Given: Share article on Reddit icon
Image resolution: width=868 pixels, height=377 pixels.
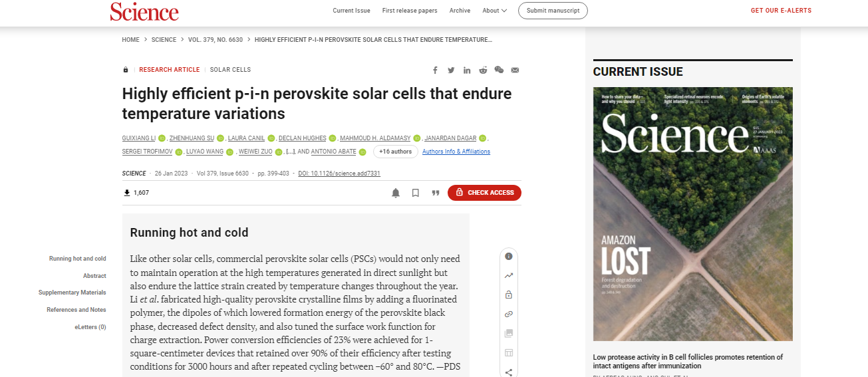Looking at the screenshot, I should point(483,70).
